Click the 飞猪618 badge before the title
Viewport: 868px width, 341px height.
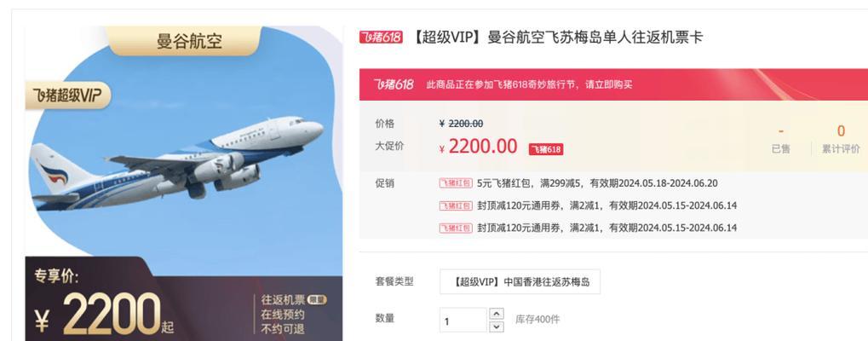point(381,38)
